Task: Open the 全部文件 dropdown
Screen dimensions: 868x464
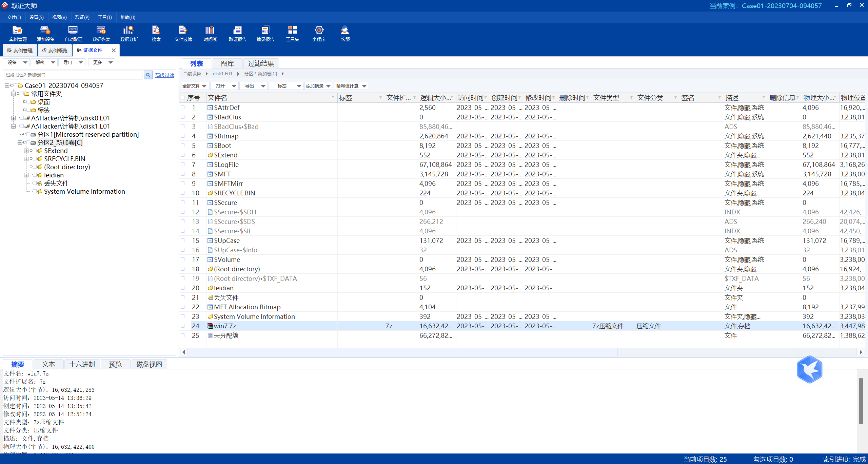Action: (194, 86)
